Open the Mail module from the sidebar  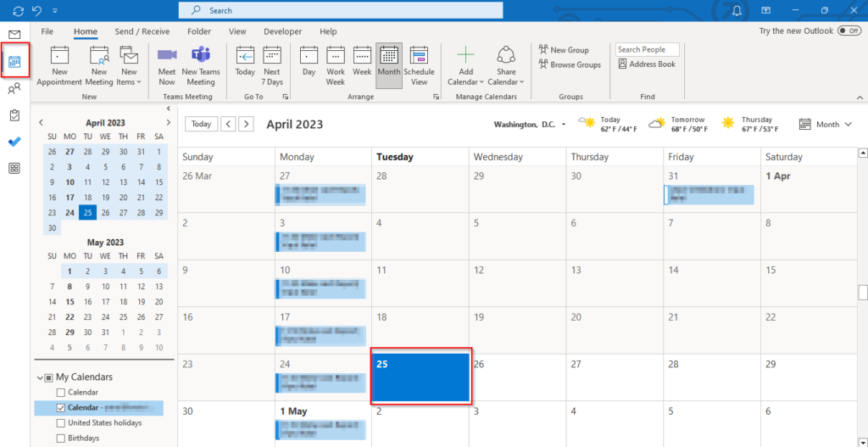click(14, 34)
